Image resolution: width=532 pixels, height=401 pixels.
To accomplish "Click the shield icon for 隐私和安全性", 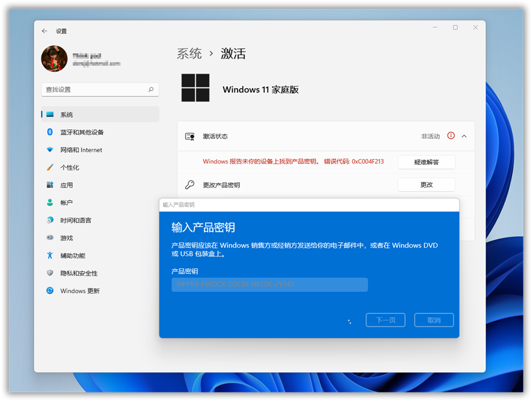I will click(x=50, y=273).
